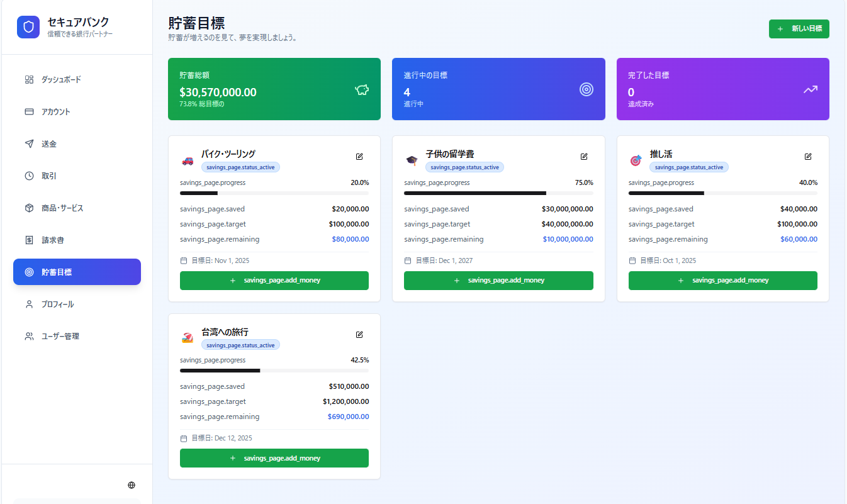The image size is (847, 504).
Task: Navigate to 商品・サービス
Action: point(62,208)
